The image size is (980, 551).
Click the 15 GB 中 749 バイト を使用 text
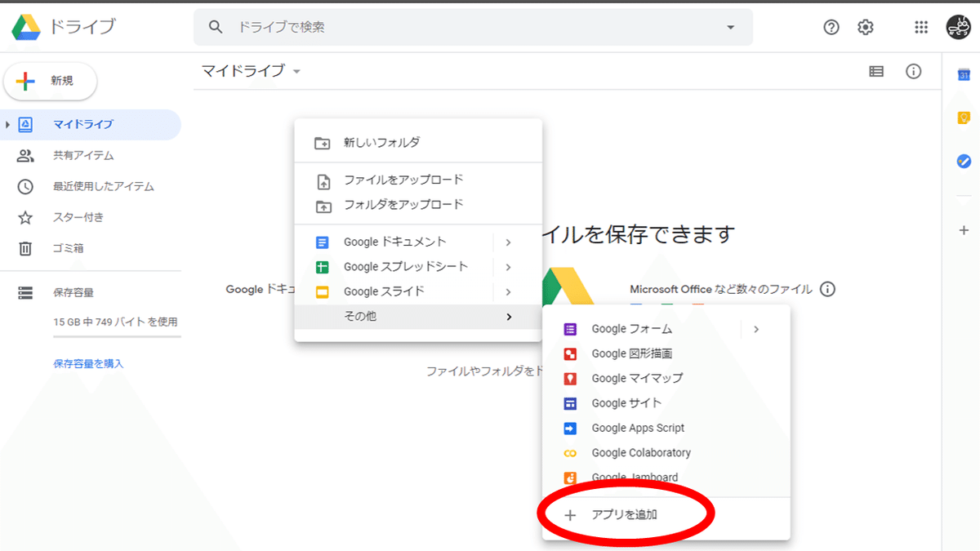coord(115,322)
